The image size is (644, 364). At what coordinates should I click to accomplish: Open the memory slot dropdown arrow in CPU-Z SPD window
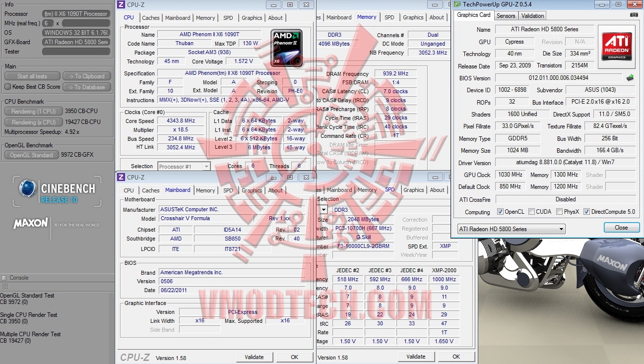coord(324,210)
